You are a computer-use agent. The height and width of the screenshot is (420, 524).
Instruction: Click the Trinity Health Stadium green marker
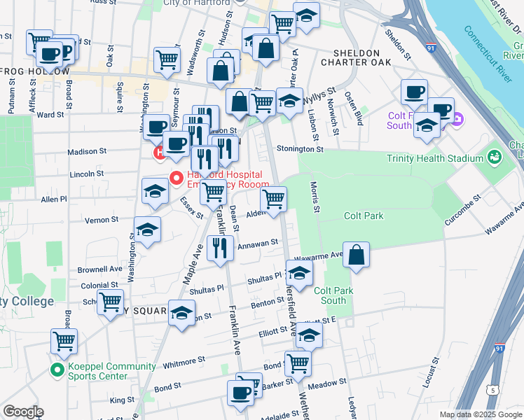(x=495, y=157)
